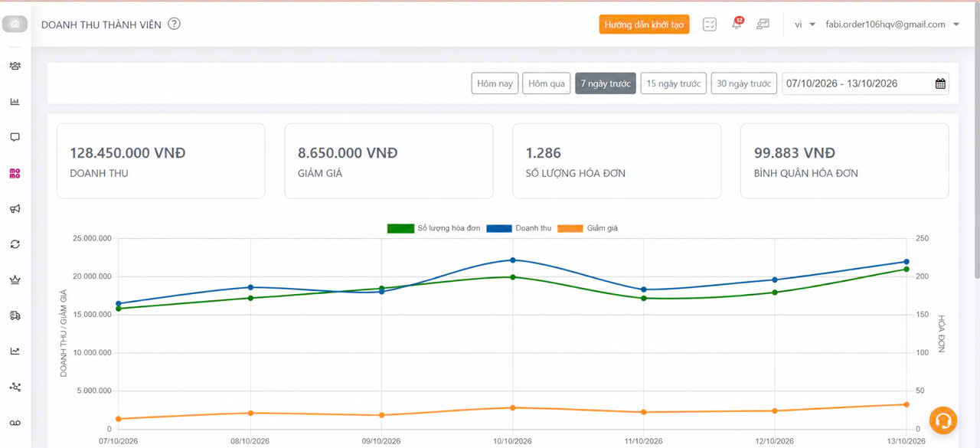Select the 30 ngày trước range
The image size is (980, 448).
(744, 83)
